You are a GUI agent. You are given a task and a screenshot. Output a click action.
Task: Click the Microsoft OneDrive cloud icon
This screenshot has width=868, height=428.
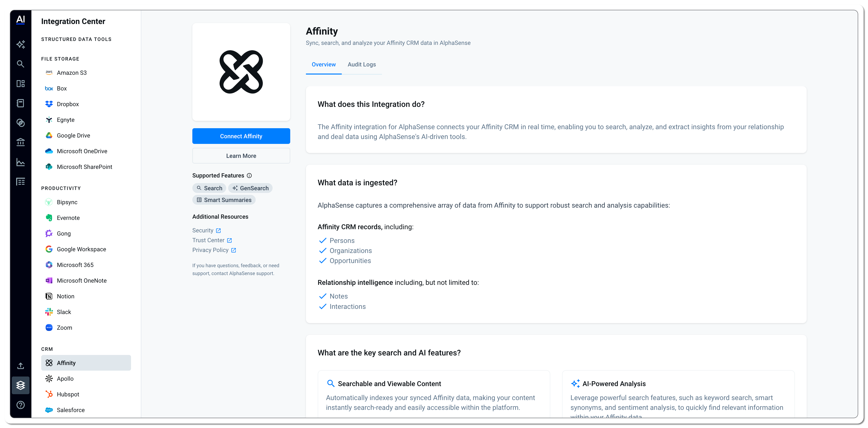pyautogui.click(x=49, y=151)
